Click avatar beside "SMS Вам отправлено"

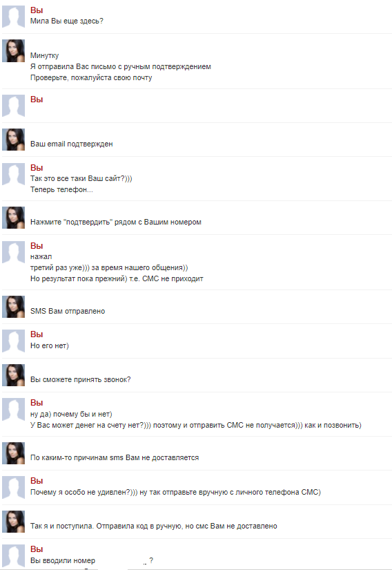(x=13, y=307)
